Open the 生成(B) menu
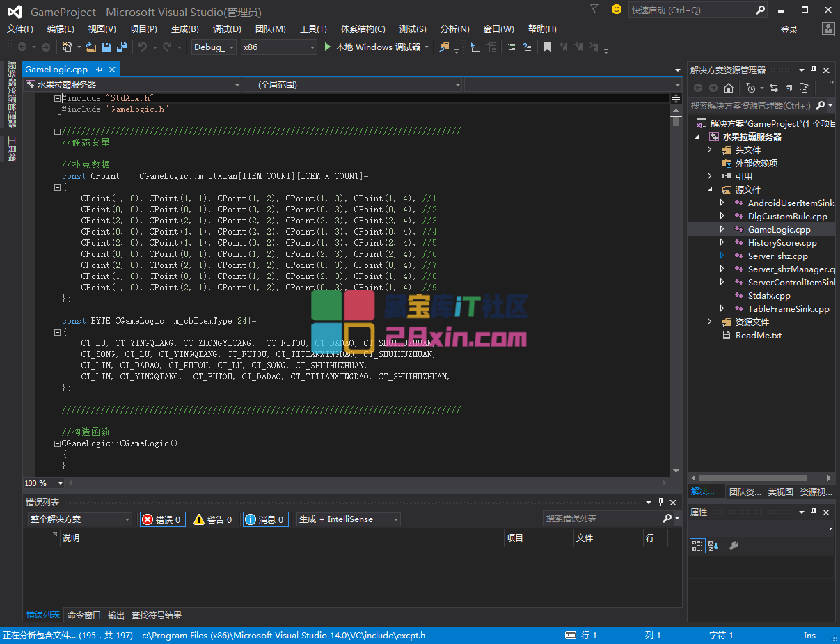This screenshot has width=840, height=644. [x=184, y=29]
